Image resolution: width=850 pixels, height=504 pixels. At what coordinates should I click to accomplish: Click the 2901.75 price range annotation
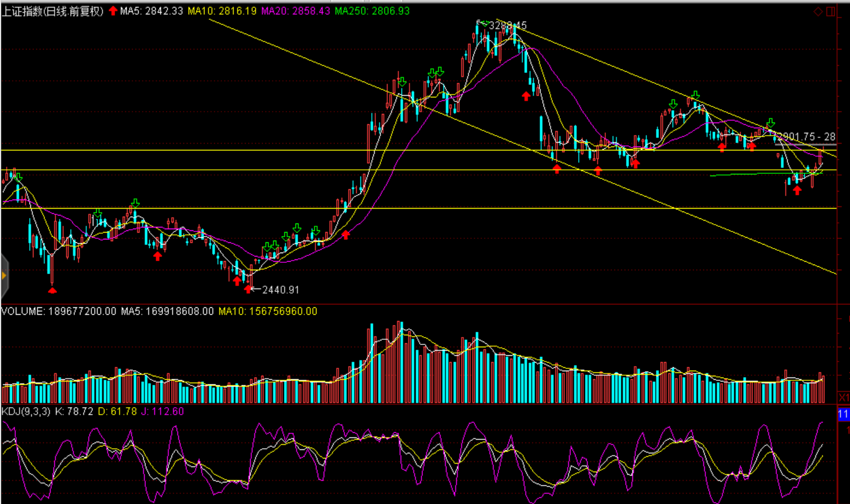point(806,137)
